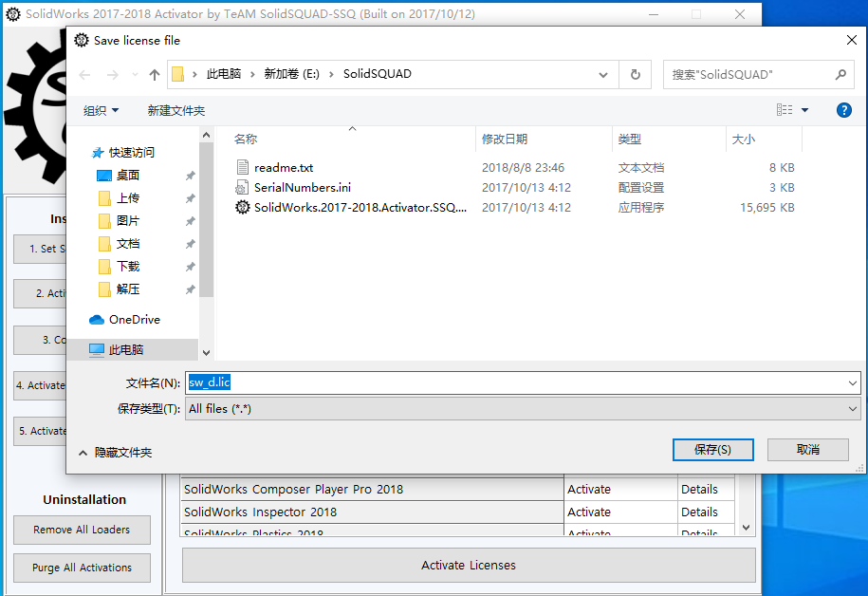Click Purge All Activations button
The height and width of the screenshot is (596, 868).
tap(82, 568)
